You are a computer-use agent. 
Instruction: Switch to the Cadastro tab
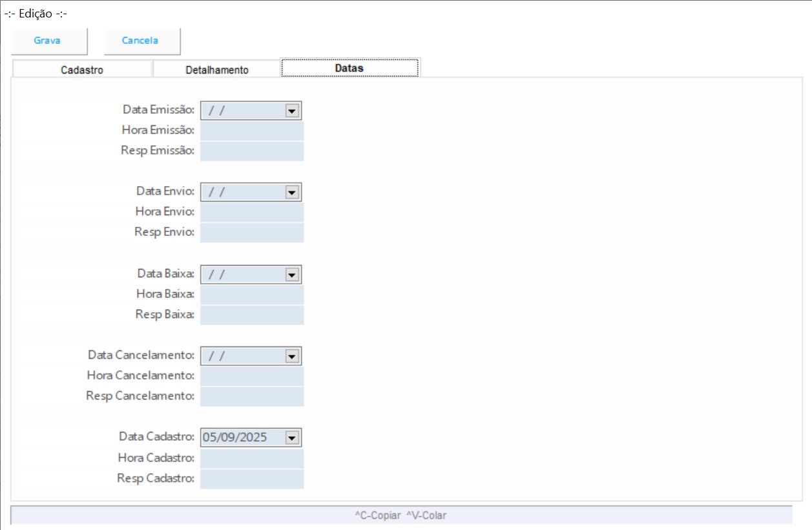pyautogui.click(x=82, y=70)
